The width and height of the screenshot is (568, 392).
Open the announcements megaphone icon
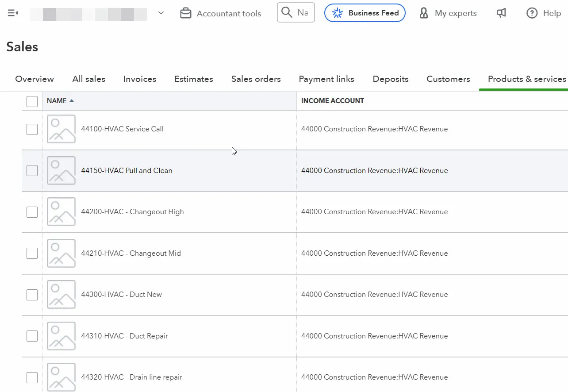click(x=501, y=13)
